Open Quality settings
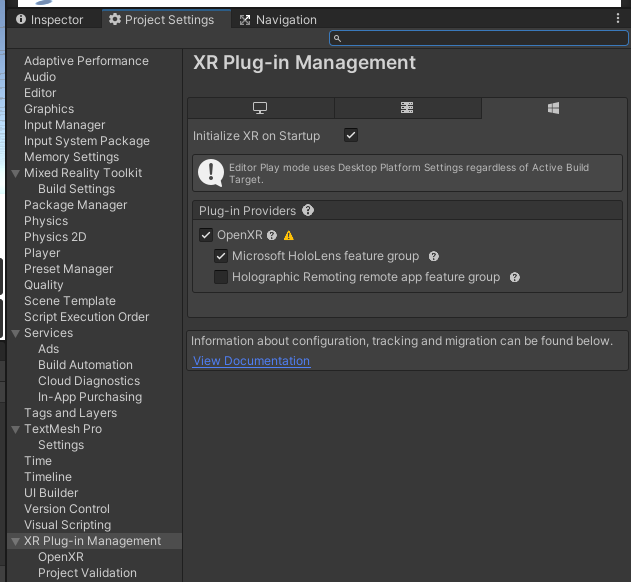 tap(43, 285)
